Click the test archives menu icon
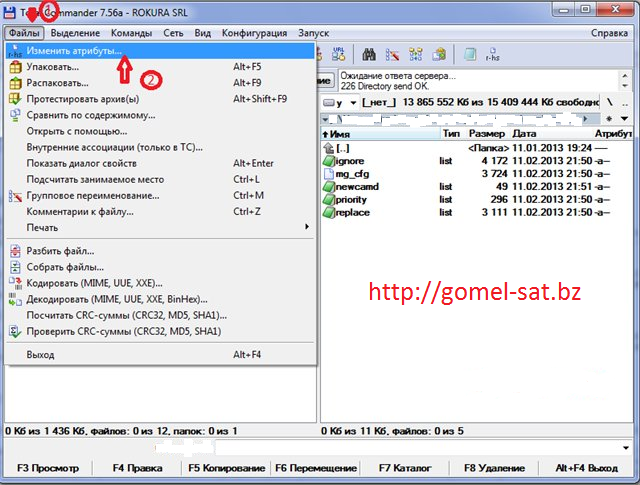The height and width of the screenshot is (485, 640). [x=15, y=99]
